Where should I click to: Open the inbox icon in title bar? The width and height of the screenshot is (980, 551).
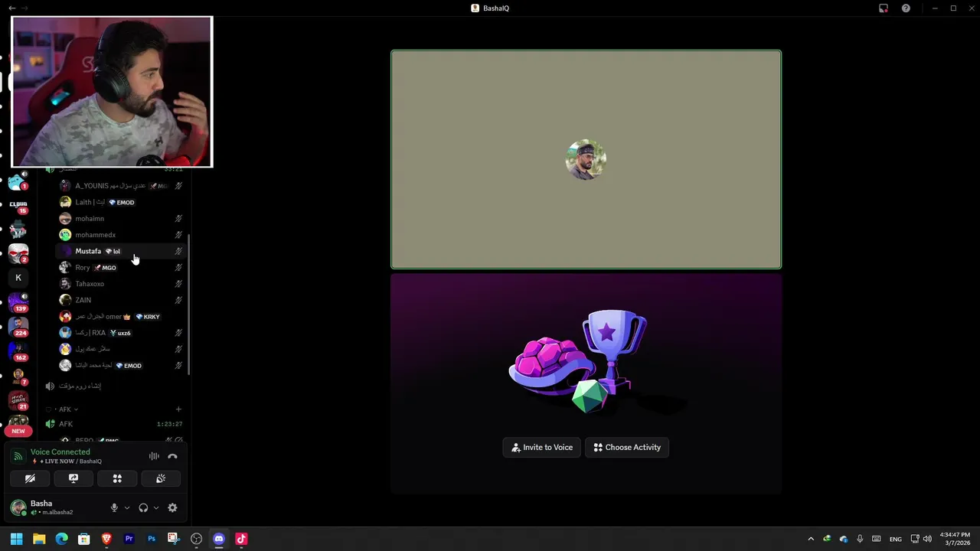coord(884,8)
